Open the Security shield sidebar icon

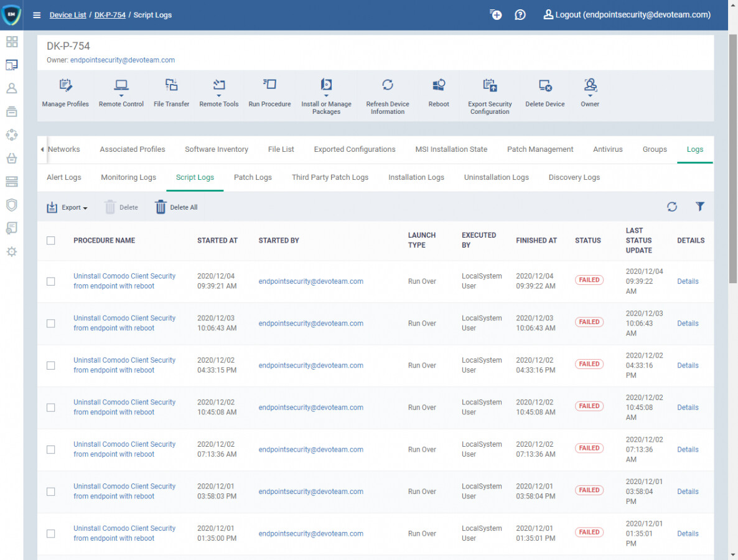pos(12,205)
